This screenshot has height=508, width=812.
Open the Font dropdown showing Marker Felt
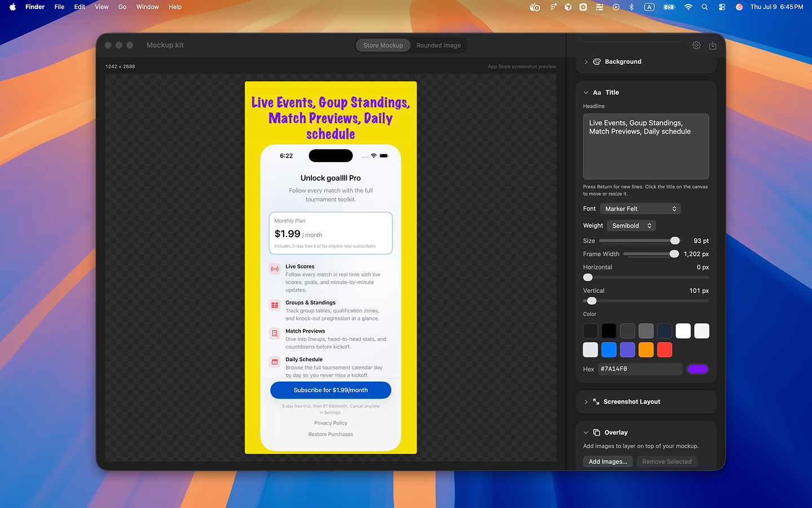641,209
